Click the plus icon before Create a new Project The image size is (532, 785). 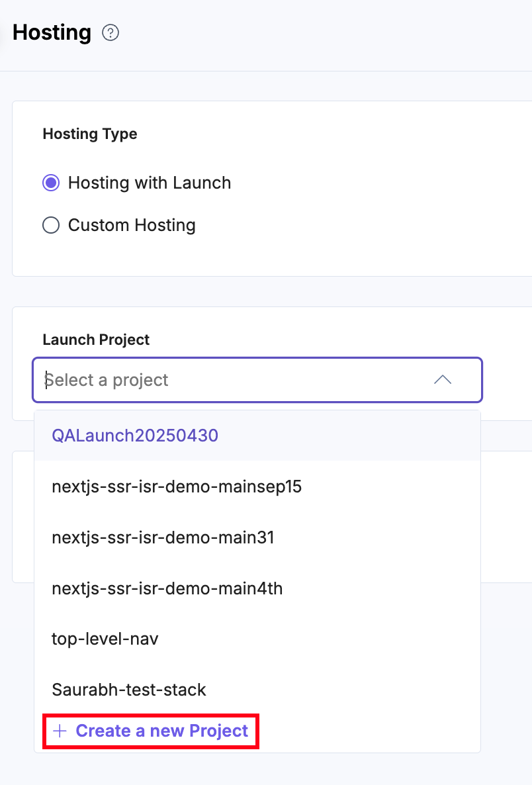pos(60,731)
